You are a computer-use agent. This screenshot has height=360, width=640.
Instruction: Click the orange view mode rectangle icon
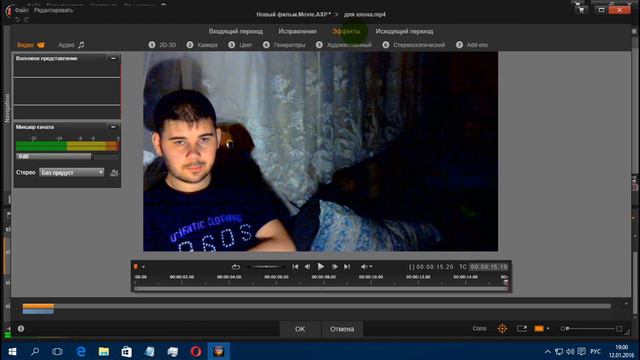click(x=539, y=329)
